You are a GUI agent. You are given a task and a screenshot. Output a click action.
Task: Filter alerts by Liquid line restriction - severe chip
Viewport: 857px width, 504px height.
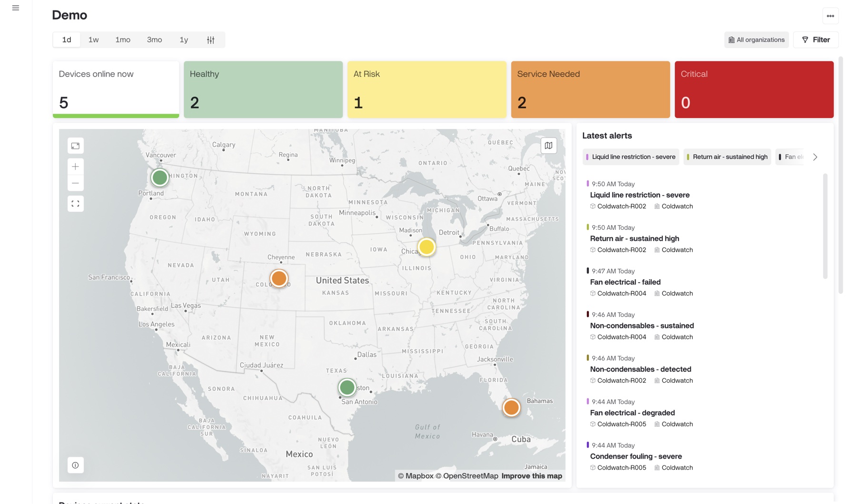pyautogui.click(x=631, y=157)
